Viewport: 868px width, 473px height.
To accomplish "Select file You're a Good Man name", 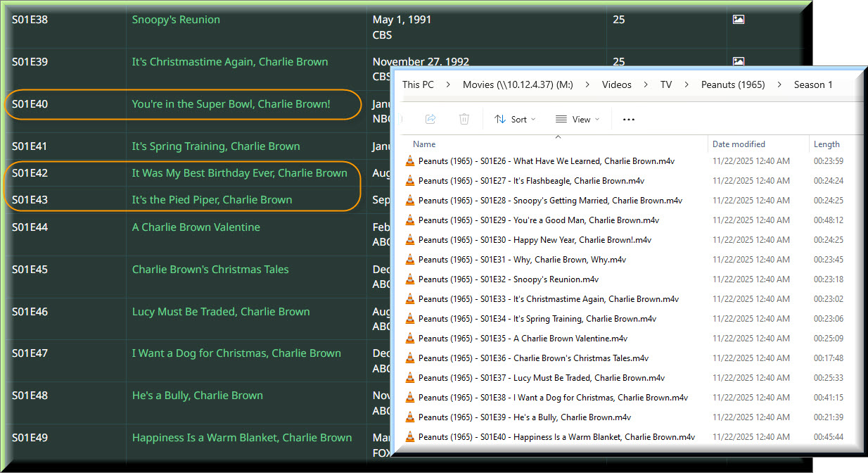I will [539, 220].
